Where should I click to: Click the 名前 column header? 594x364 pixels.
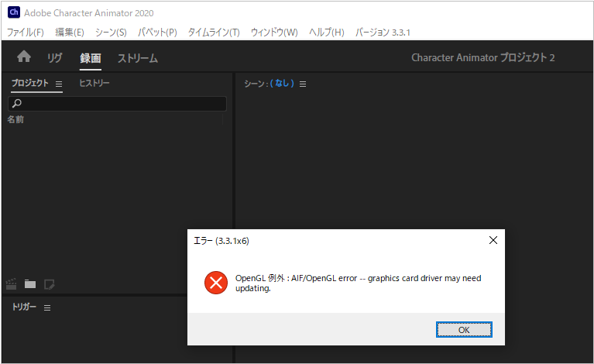click(x=15, y=119)
